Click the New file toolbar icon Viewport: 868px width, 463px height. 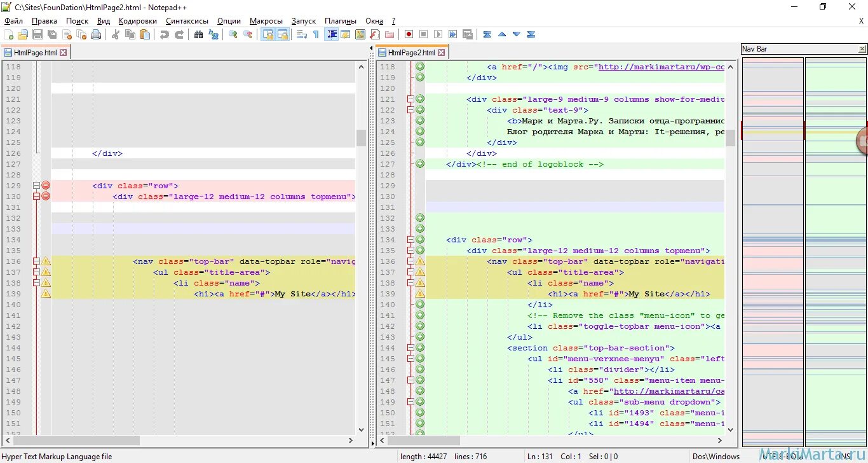coord(8,34)
